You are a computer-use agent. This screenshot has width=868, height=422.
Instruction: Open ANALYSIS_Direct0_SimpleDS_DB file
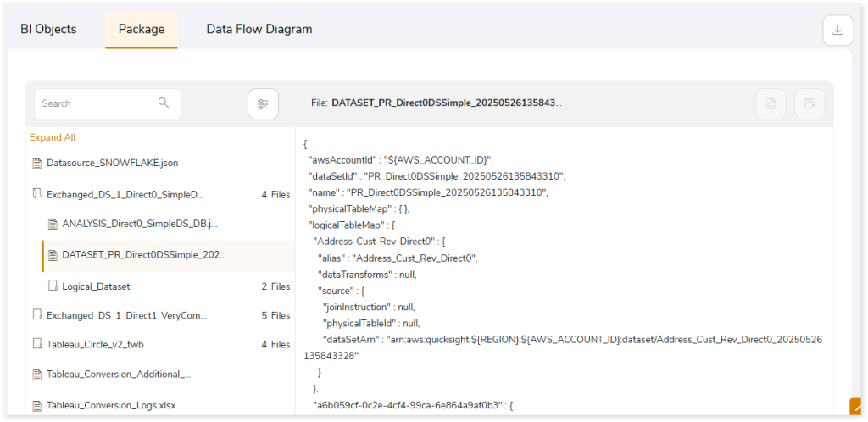pyautogui.click(x=140, y=224)
